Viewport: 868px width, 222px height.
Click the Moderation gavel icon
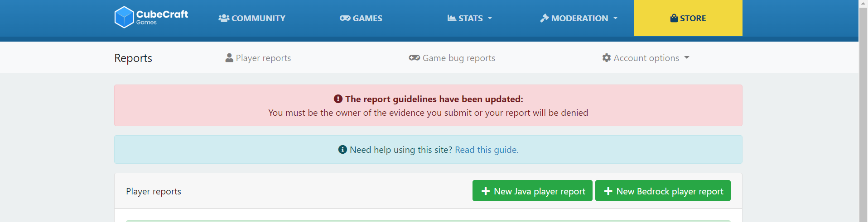pos(544,19)
